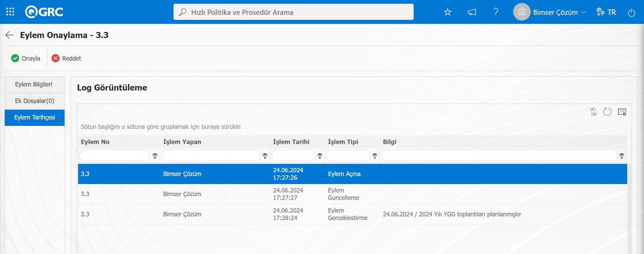Open Eylem No filter options icon
644x254 pixels.
click(x=155, y=156)
